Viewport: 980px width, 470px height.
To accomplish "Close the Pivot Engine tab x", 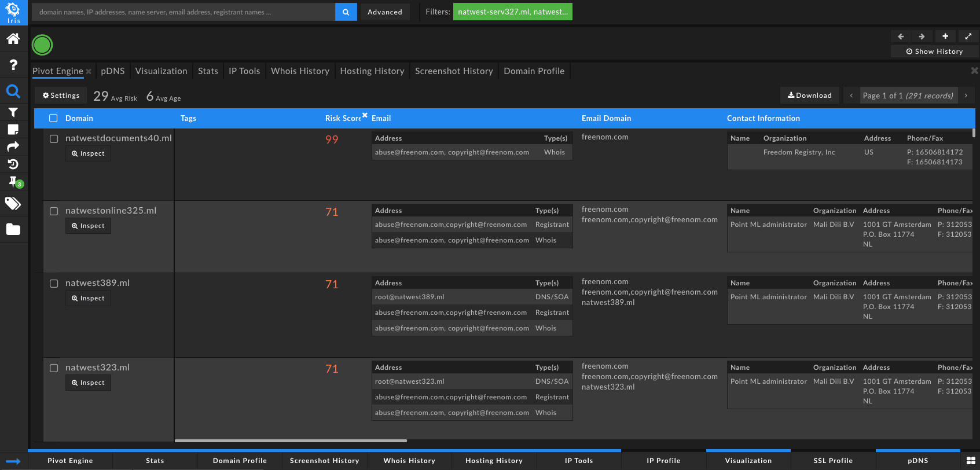I will pos(89,72).
